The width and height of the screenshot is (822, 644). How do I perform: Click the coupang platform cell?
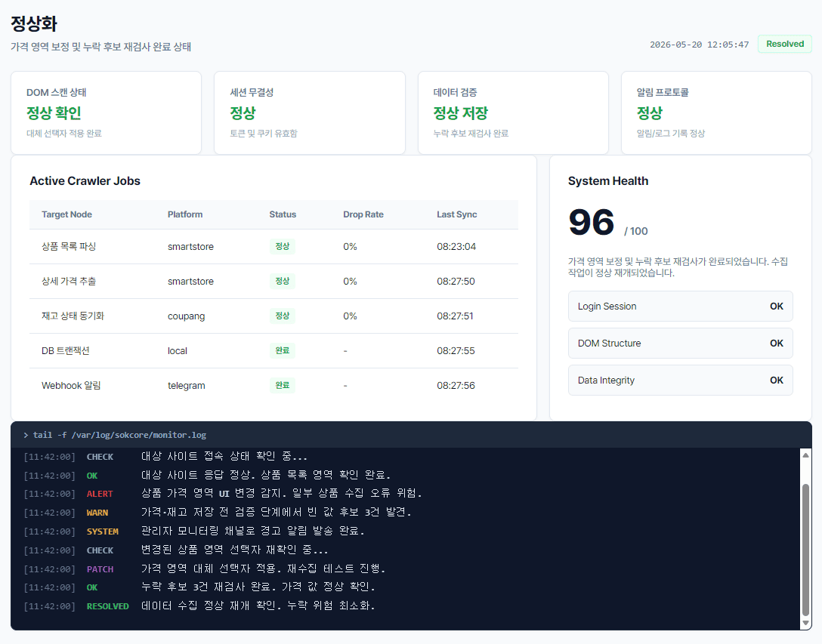point(186,316)
